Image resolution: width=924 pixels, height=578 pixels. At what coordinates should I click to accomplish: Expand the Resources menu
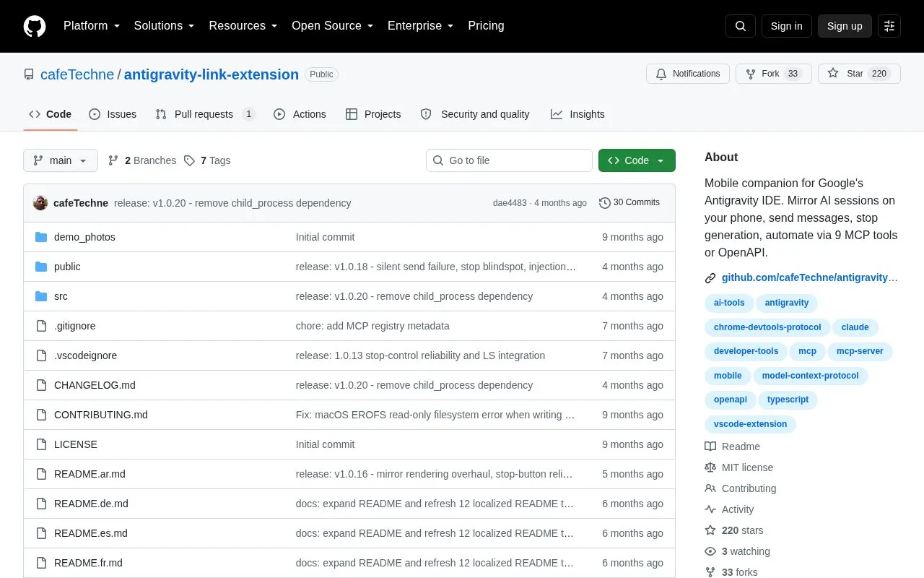243,26
